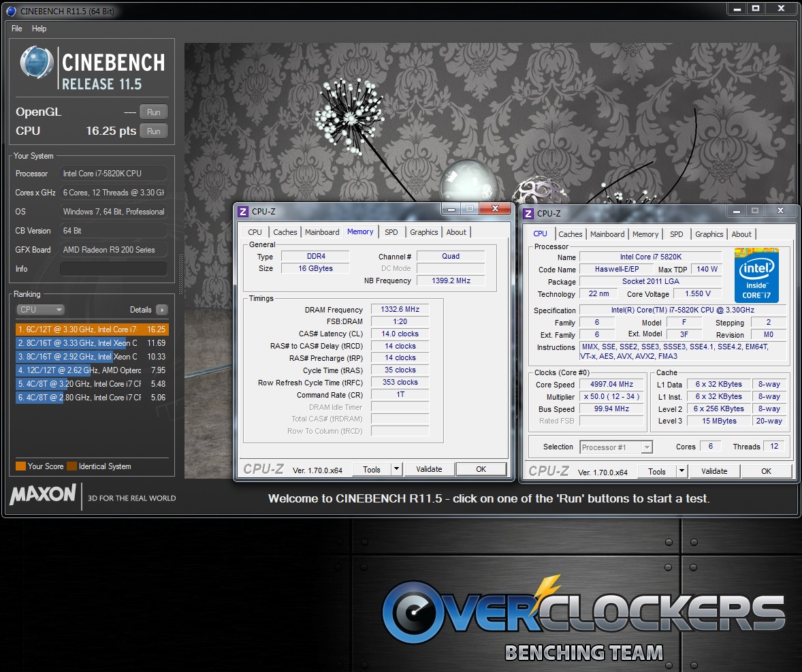
Task: Close the right CPU-Z window
Action: 780,210
